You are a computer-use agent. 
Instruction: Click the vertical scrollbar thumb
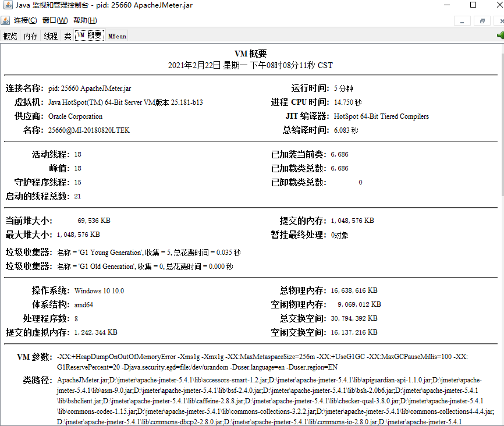pyautogui.click(x=502, y=124)
